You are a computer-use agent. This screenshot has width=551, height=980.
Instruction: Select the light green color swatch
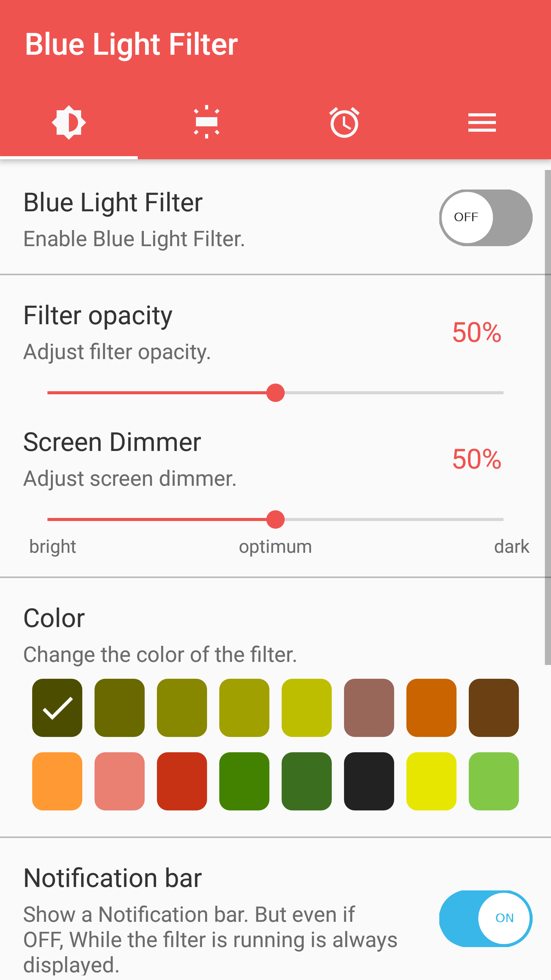pos(494,781)
